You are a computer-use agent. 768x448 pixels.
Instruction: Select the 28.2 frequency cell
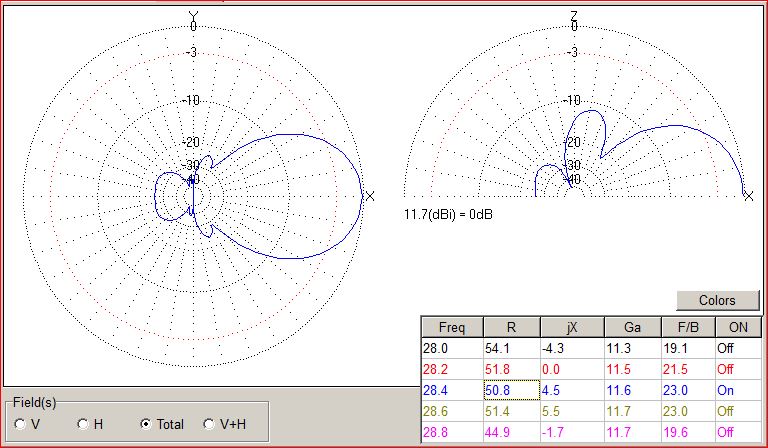[x=452, y=369]
